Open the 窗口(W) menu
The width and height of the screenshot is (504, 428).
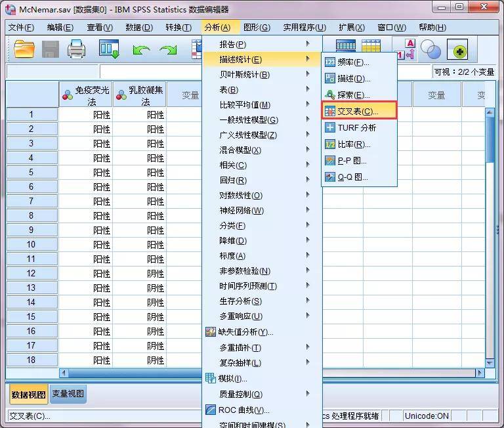(392, 28)
